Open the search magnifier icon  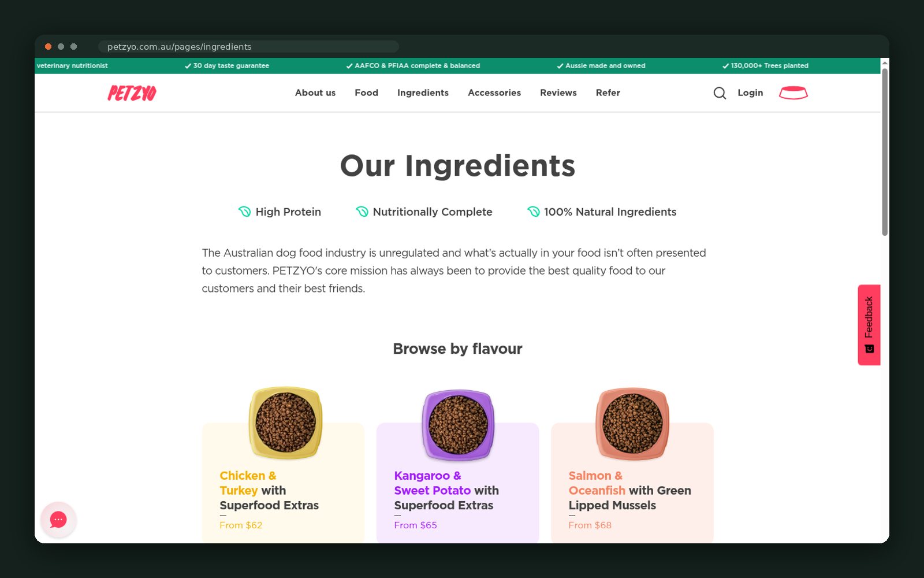tap(720, 93)
